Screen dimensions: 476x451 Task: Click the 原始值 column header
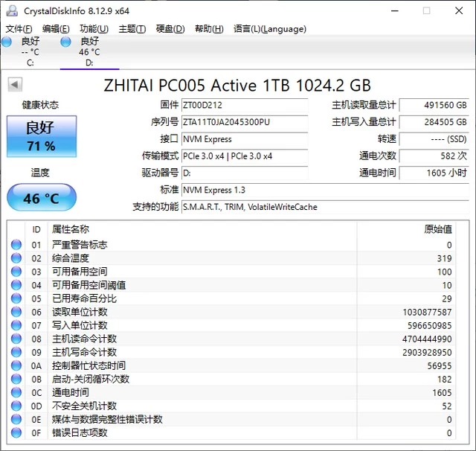[437, 229]
